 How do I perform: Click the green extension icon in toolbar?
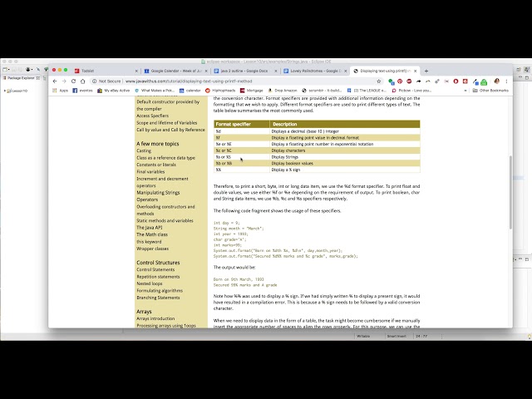pos(484,81)
